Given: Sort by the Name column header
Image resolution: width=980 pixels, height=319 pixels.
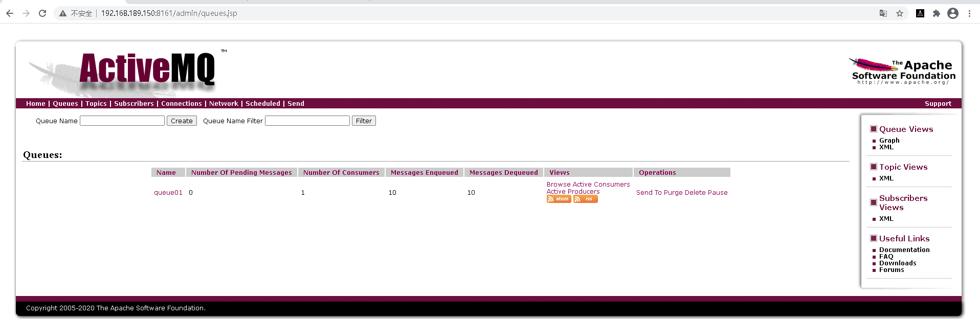Looking at the screenshot, I should (x=166, y=172).
